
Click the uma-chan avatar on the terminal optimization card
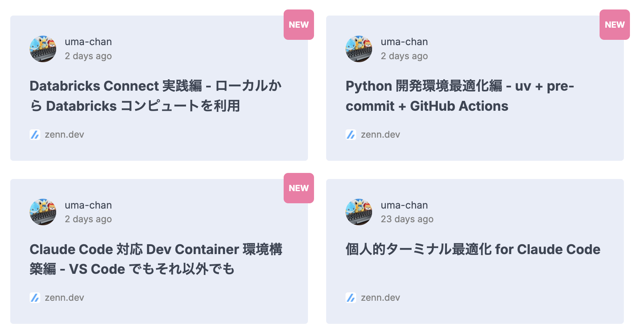point(359,212)
